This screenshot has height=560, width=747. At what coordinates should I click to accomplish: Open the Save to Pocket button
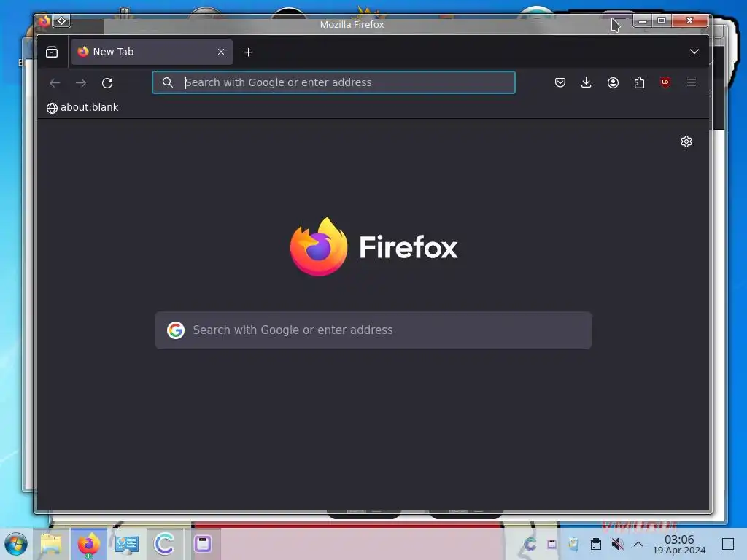(560, 82)
